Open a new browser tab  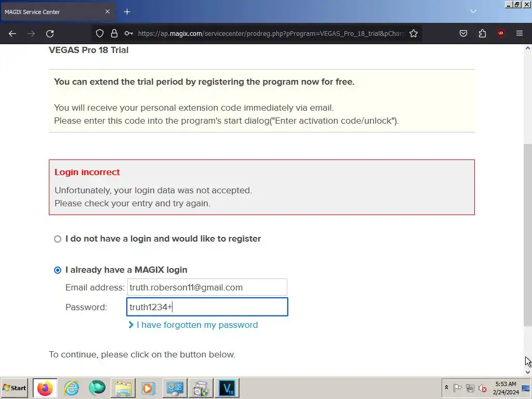coord(127,12)
